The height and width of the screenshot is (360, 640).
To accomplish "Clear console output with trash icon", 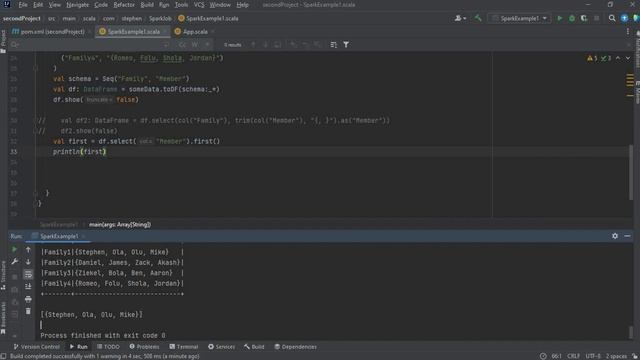I will [28, 311].
